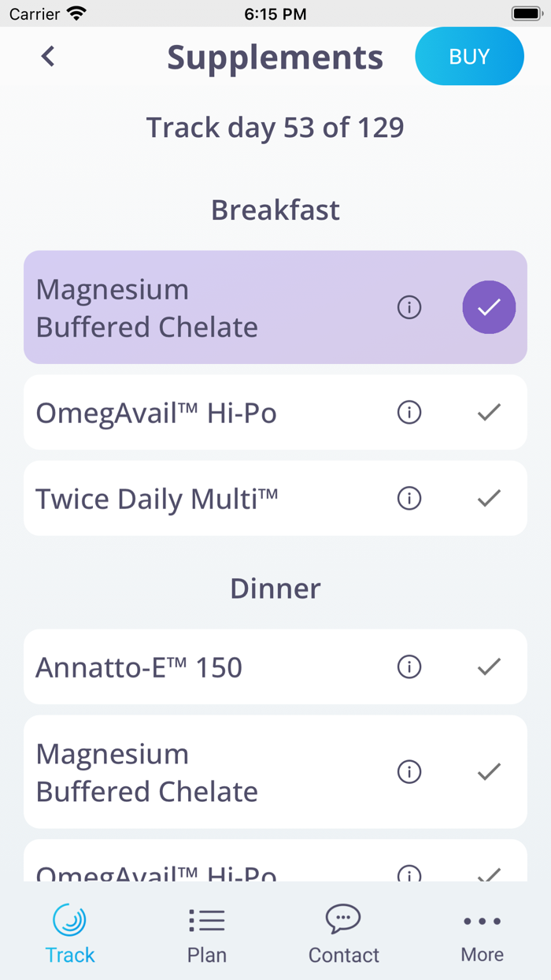Open info for Magnesium Buffered Chelate dinner supplement

click(x=409, y=772)
